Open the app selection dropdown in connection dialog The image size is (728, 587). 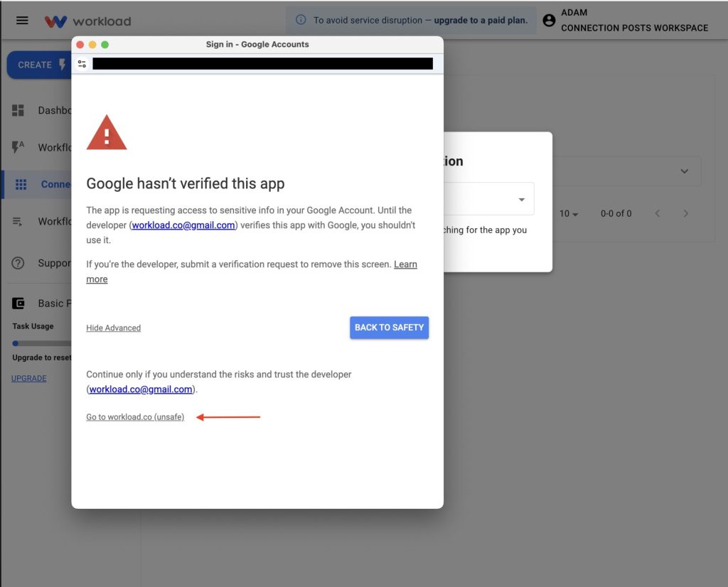tap(488, 199)
